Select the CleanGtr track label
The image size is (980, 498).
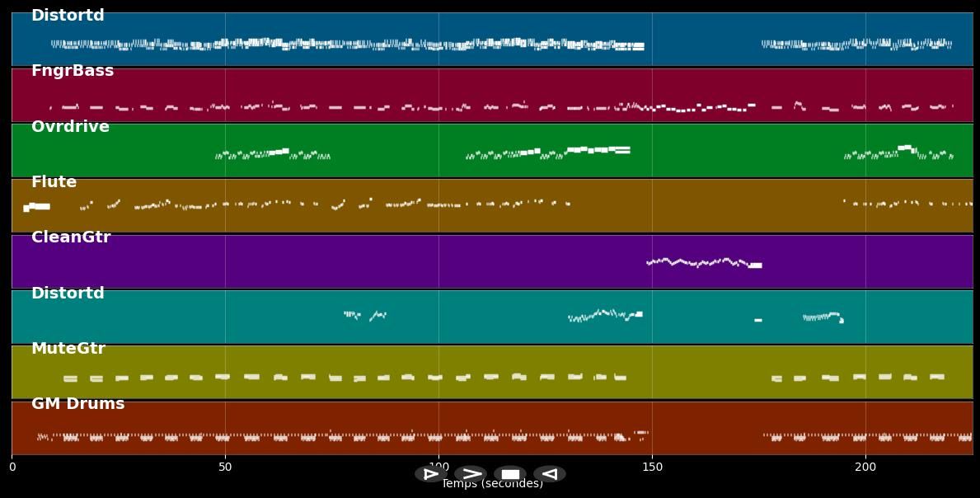pos(71,237)
